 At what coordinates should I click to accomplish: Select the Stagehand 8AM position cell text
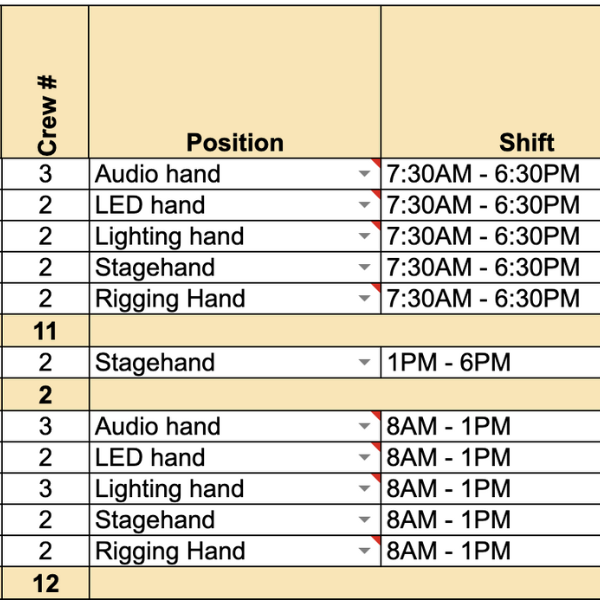[x=155, y=520]
